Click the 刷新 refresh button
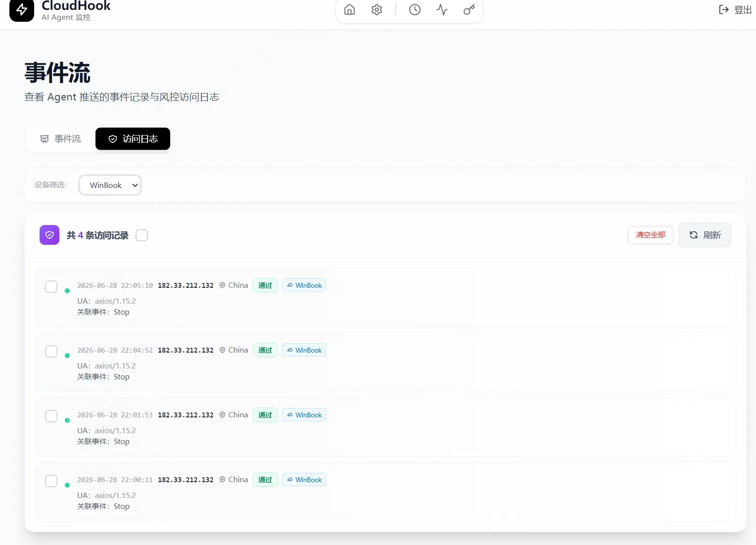This screenshot has width=756, height=545. coord(705,235)
